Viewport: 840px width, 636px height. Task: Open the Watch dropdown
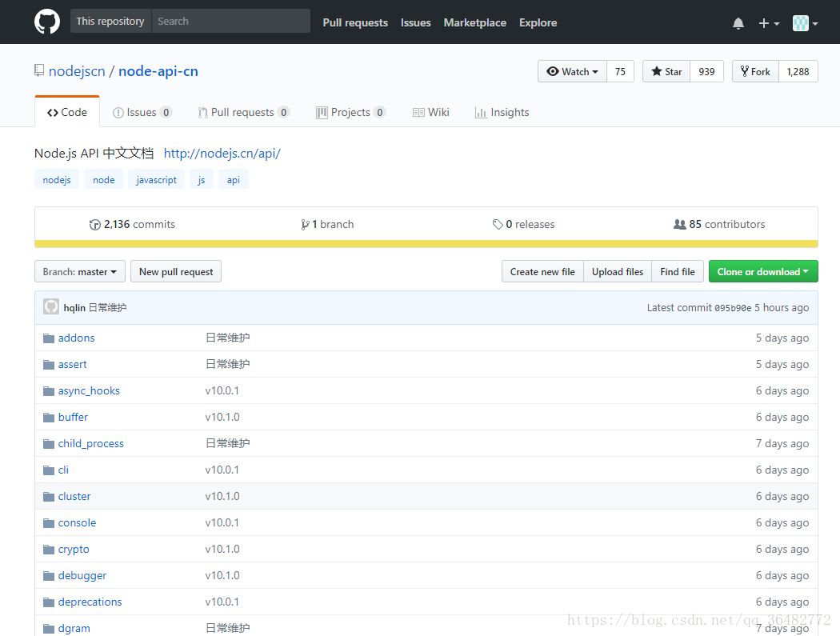tap(572, 71)
